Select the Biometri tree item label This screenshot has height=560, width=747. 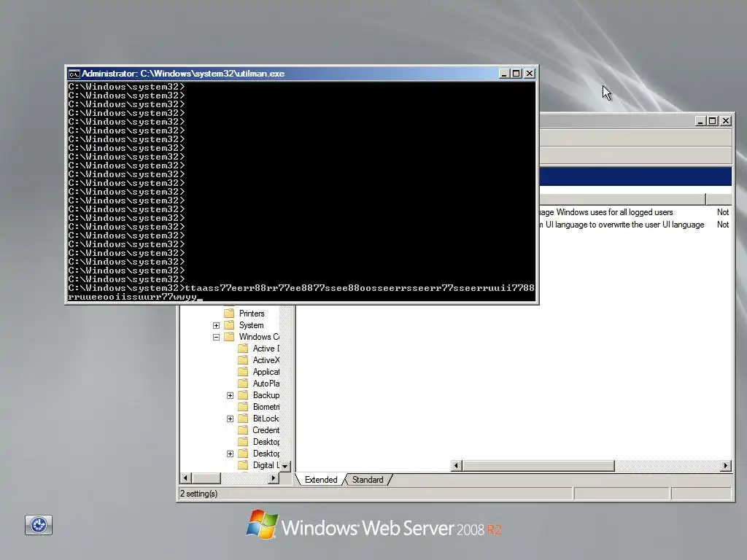266,407
